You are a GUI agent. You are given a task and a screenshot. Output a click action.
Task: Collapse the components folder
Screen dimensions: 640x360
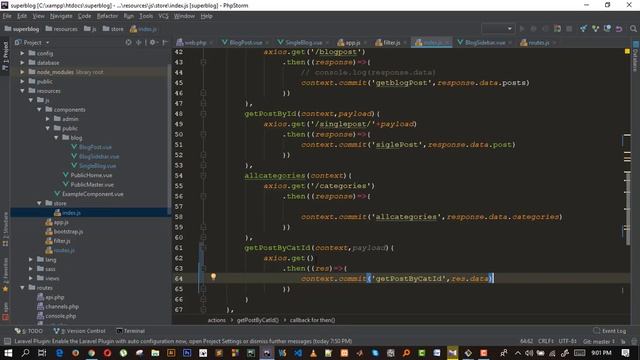(39, 109)
